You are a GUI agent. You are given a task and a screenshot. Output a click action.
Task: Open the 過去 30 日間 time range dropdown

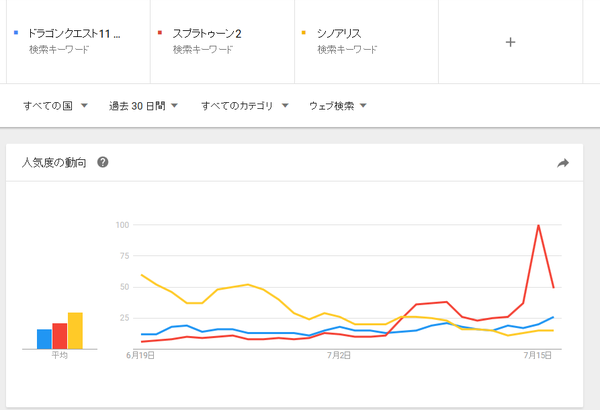click(143, 106)
